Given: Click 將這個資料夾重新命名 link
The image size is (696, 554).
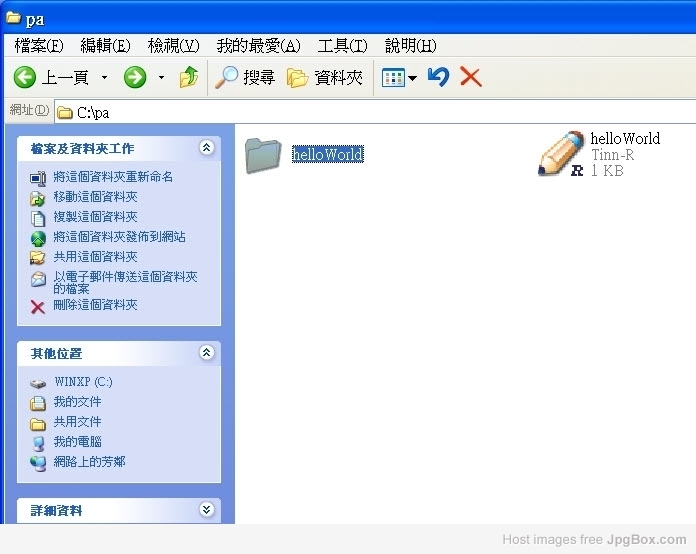Looking at the screenshot, I should (x=113, y=177).
